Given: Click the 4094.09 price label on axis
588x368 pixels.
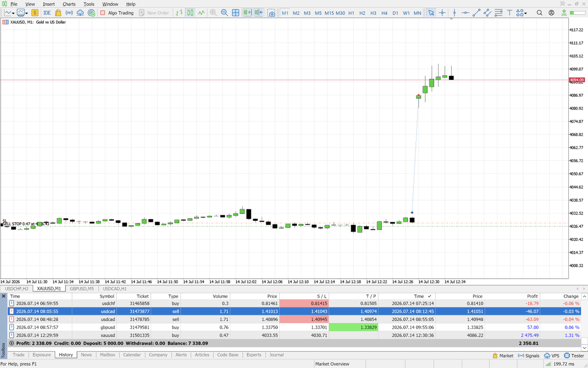Looking at the screenshot, I should [577, 79].
